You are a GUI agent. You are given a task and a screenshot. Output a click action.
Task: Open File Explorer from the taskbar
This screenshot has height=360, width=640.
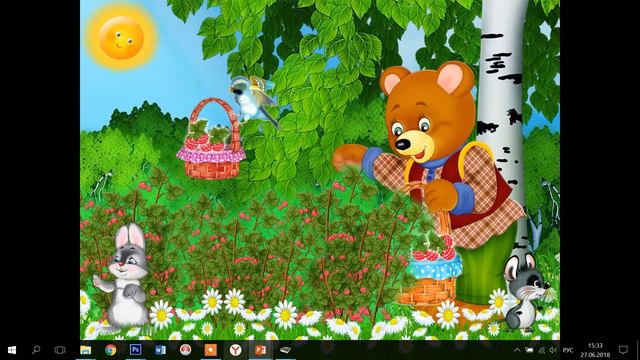point(85,350)
